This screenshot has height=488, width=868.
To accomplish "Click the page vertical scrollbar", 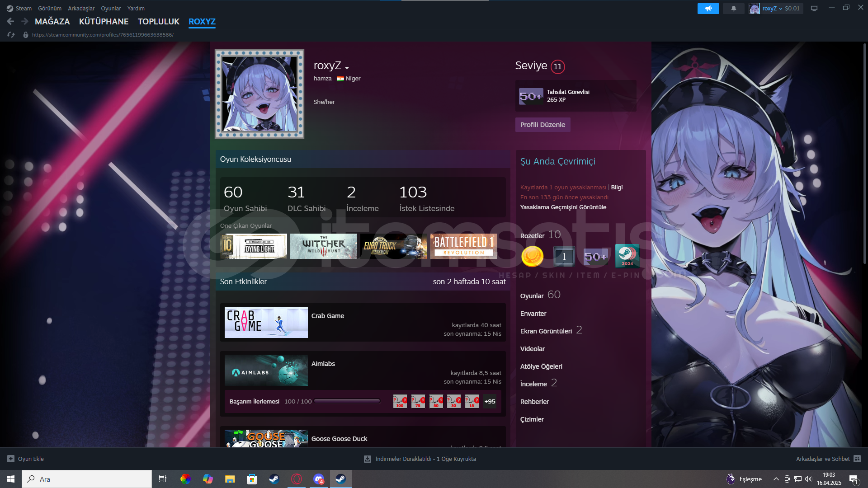I will (864, 154).
